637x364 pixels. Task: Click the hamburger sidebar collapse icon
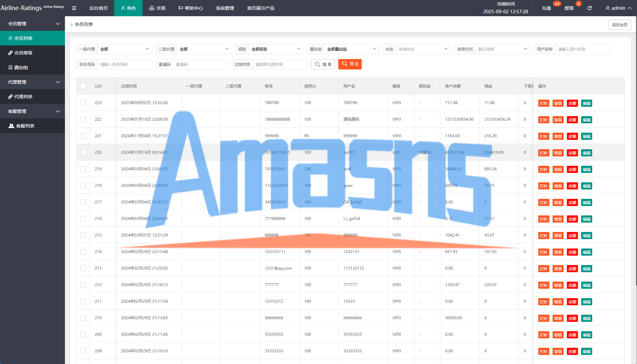74,8
